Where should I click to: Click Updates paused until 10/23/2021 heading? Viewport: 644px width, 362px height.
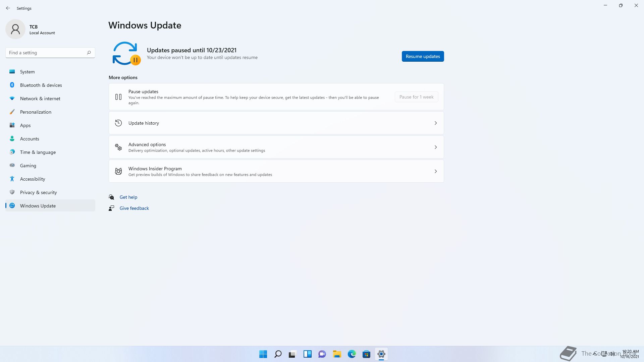pyautogui.click(x=192, y=50)
